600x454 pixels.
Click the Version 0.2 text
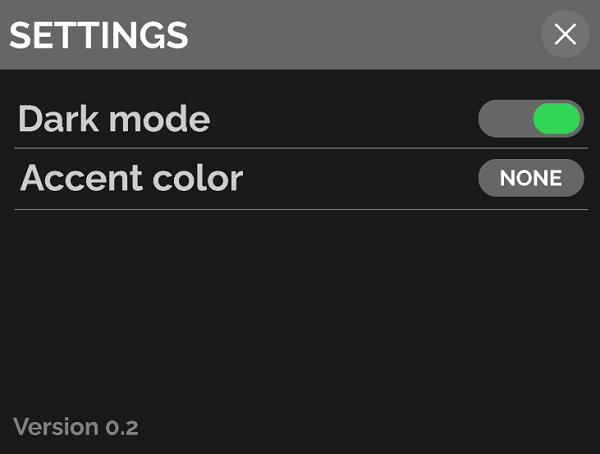click(76, 427)
